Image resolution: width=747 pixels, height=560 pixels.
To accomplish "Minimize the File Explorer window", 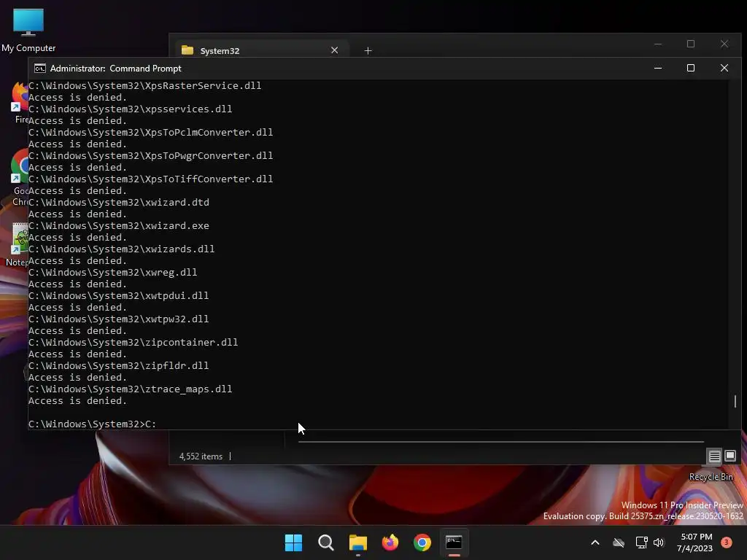I will point(658,44).
